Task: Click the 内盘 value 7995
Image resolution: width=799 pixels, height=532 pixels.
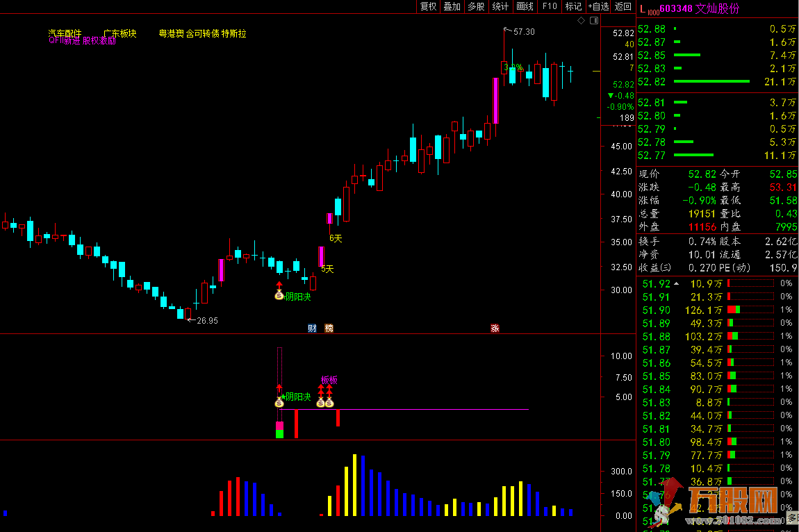Action: pos(786,227)
